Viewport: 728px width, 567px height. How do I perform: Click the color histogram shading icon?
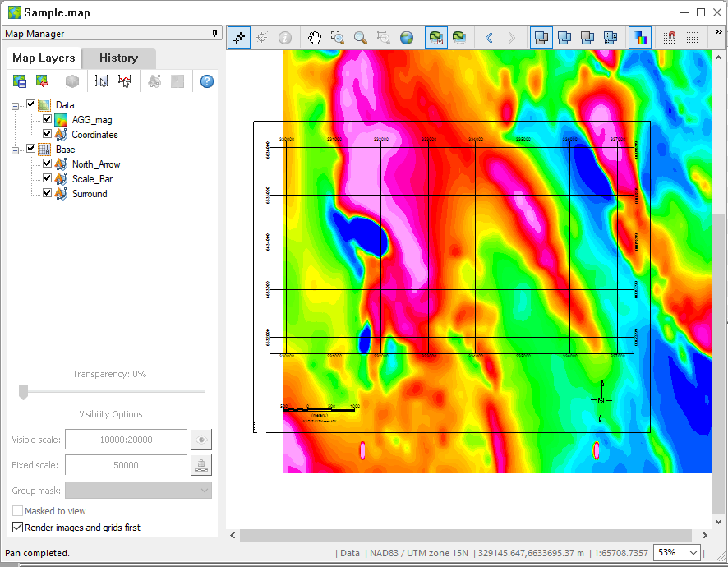click(639, 37)
